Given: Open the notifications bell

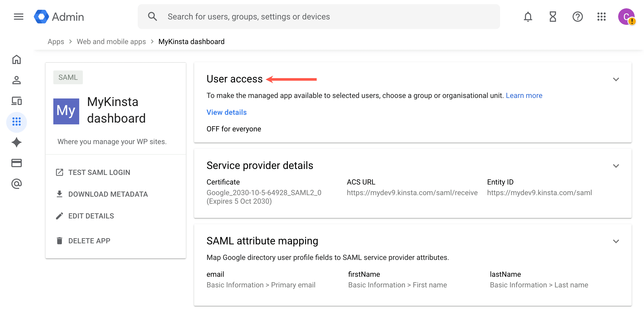Looking at the screenshot, I should coord(528,16).
